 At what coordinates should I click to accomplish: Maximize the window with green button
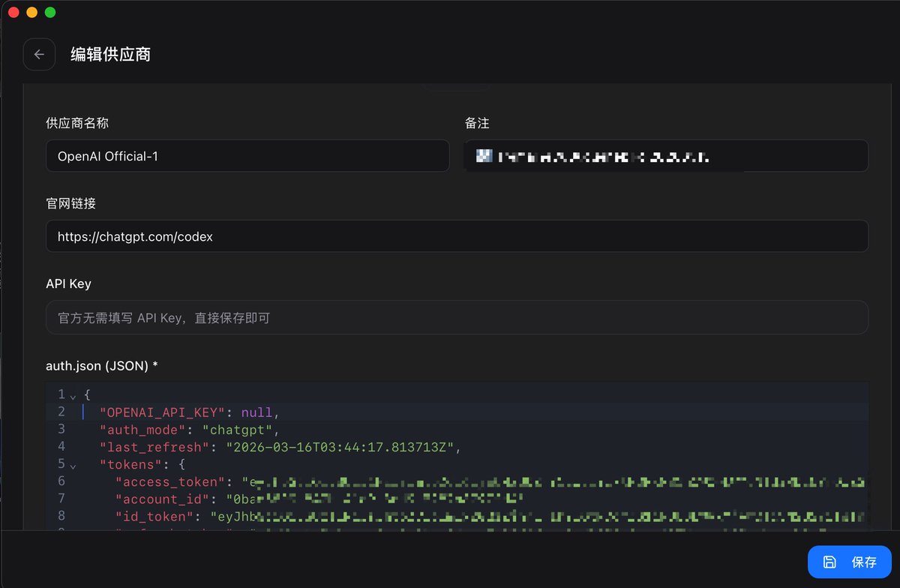(x=50, y=12)
